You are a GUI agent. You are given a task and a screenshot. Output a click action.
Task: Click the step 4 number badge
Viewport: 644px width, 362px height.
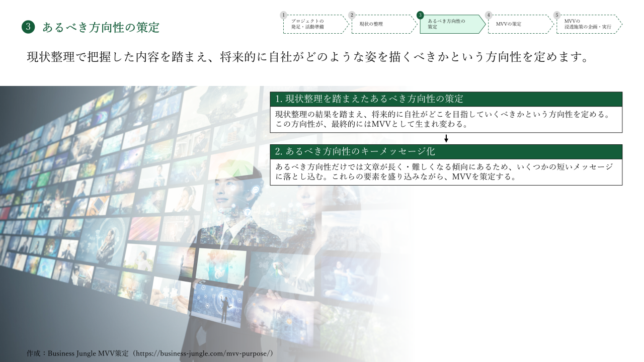[x=489, y=15]
